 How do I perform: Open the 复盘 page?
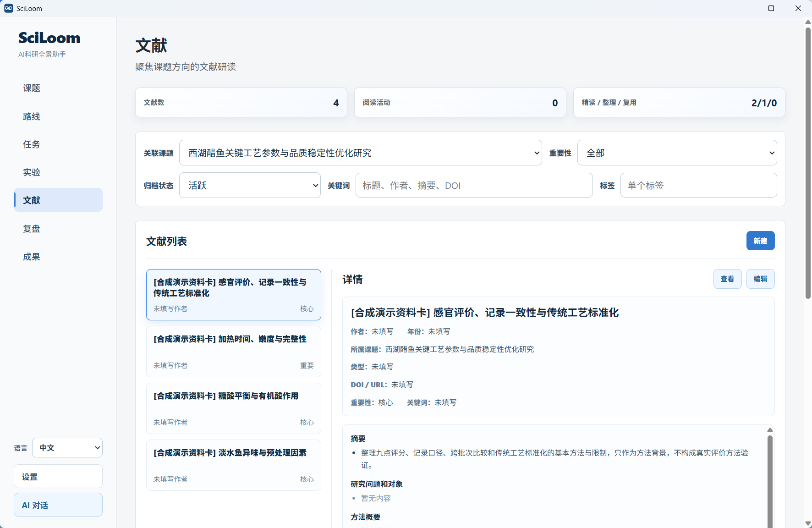58,229
